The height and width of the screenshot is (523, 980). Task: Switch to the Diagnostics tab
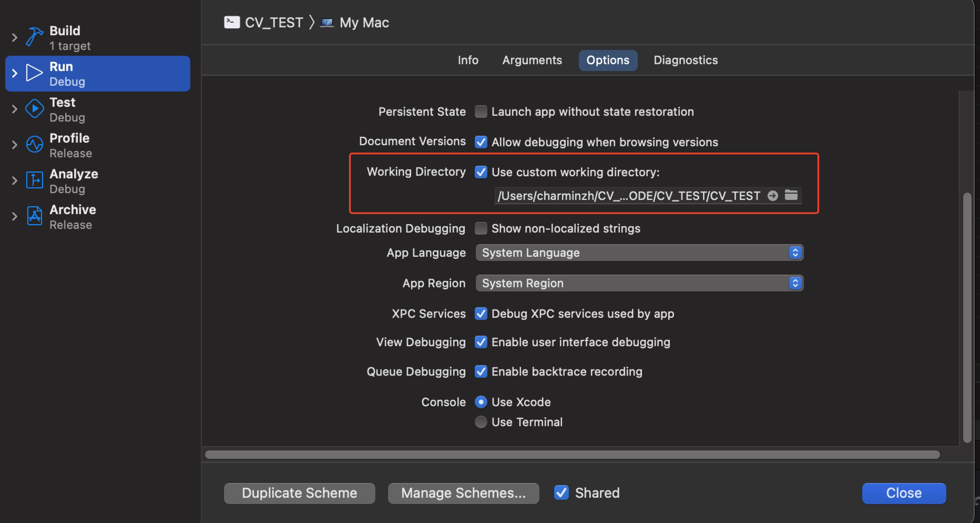pos(686,60)
